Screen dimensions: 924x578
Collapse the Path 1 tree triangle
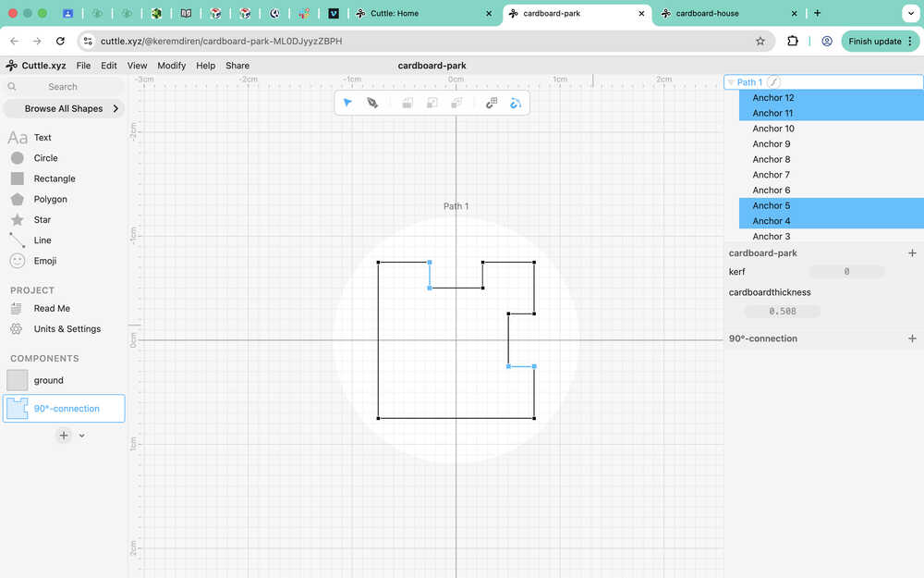click(x=731, y=82)
